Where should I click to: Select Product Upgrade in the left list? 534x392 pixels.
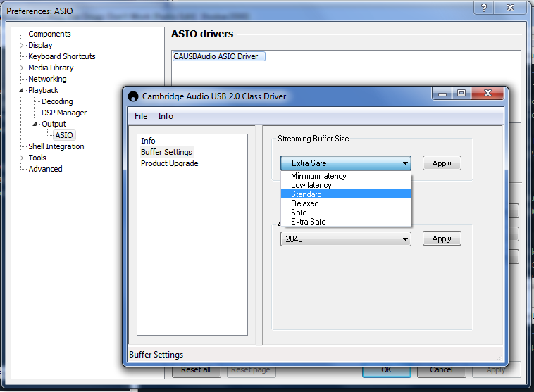click(169, 163)
